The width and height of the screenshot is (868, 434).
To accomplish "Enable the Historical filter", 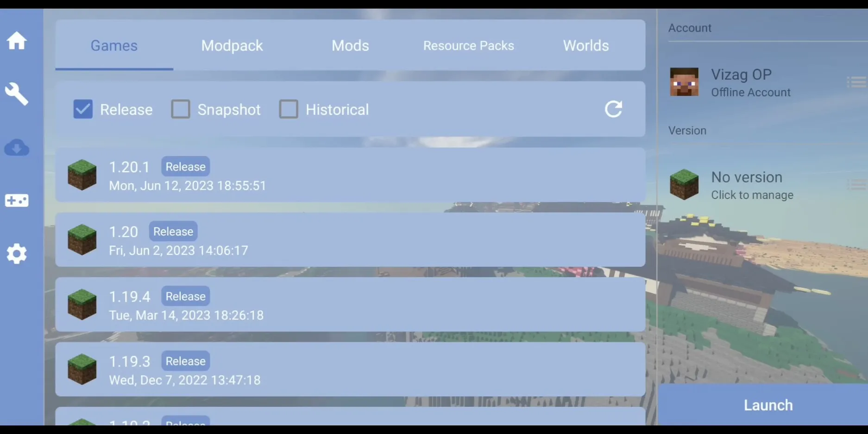I will click(x=289, y=109).
